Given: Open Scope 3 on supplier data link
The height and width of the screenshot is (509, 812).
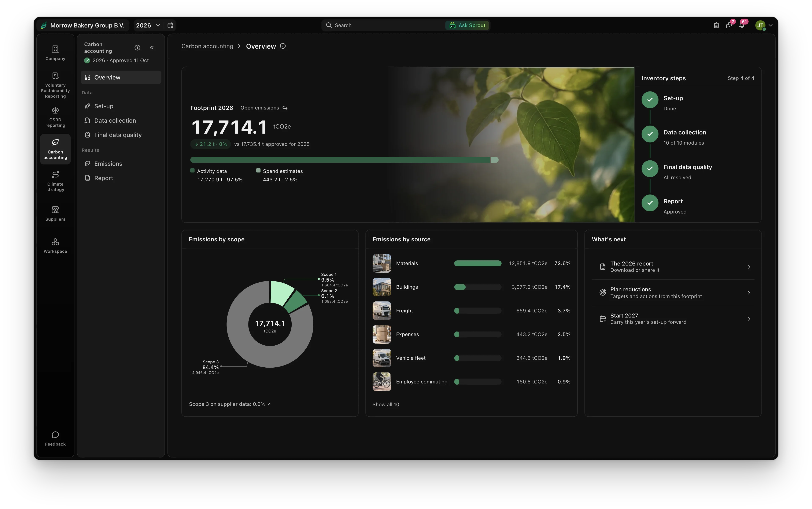Looking at the screenshot, I should (230, 404).
